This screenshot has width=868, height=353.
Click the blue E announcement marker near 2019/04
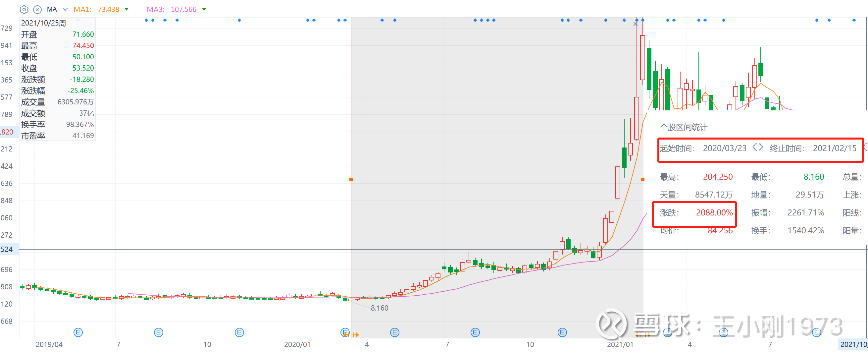pos(77,332)
